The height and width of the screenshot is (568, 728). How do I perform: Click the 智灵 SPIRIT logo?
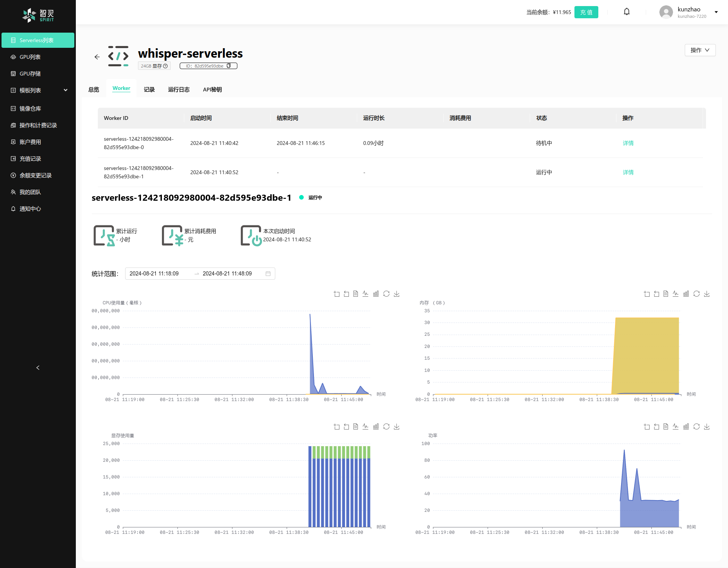38,15
